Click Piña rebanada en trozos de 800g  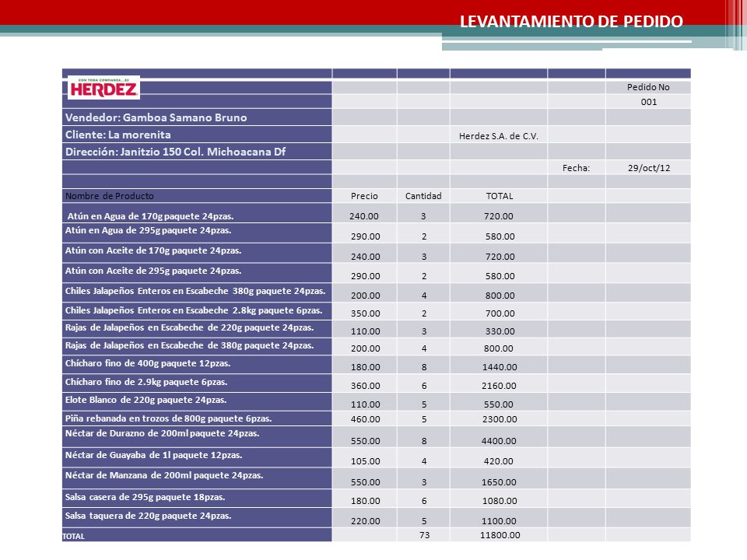tap(169, 418)
